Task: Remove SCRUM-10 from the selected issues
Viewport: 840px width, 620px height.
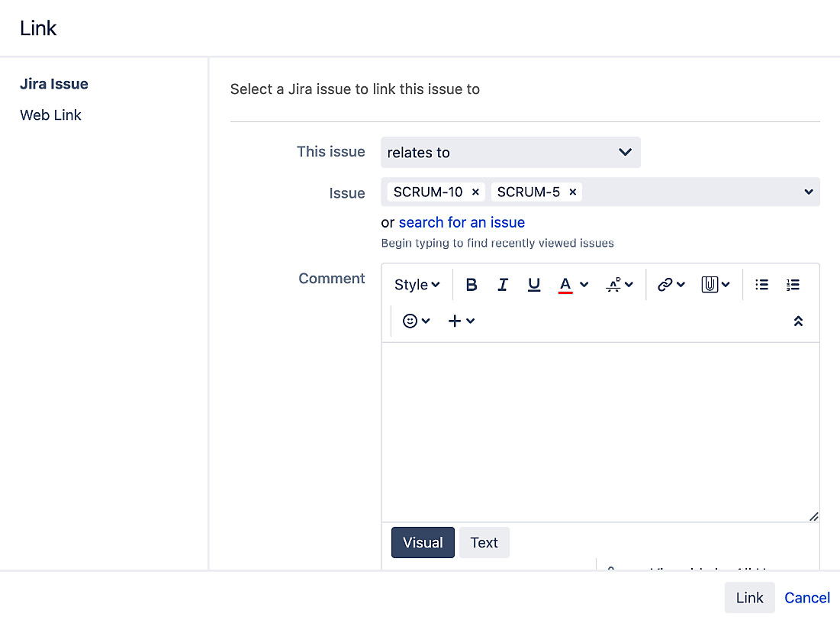Action: [x=475, y=192]
